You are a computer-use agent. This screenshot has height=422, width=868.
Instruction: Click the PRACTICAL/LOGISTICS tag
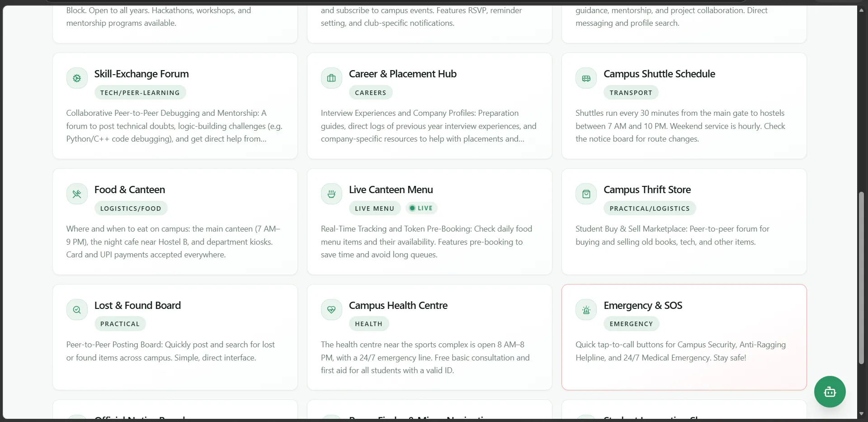[650, 209]
